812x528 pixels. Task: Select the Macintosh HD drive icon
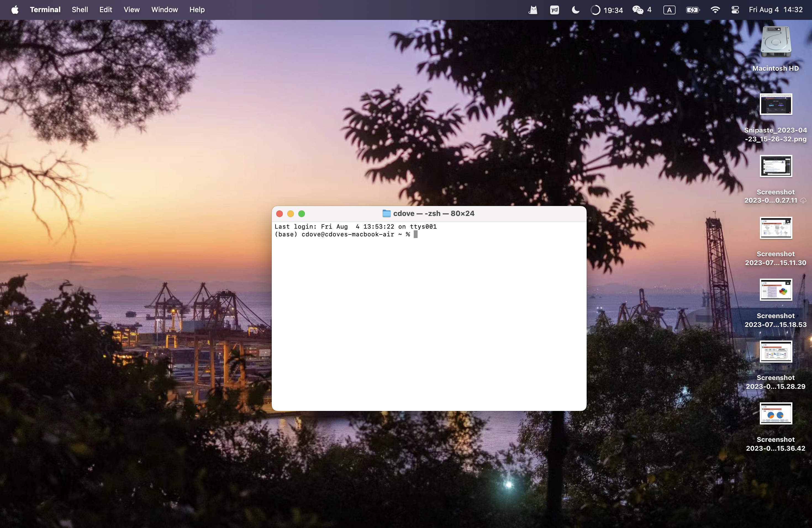pyautogui.click(x=776, y=42)
